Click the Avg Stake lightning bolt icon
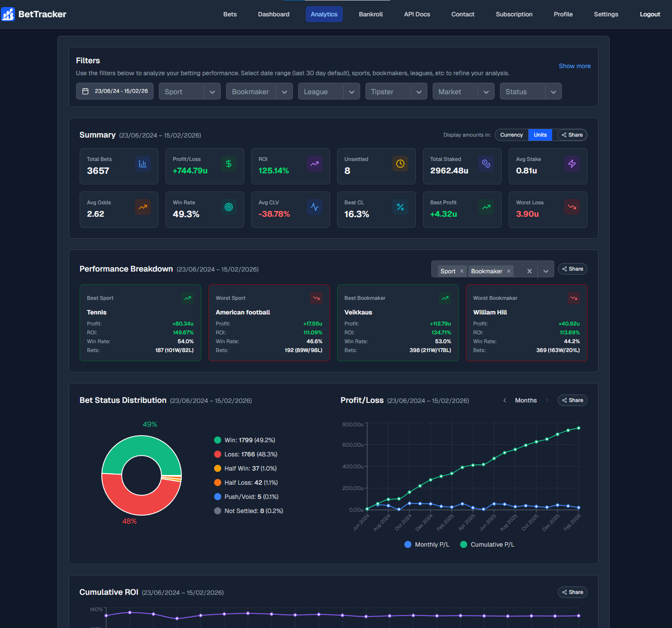This screenshot has width=672, height=628. (572, 164)
